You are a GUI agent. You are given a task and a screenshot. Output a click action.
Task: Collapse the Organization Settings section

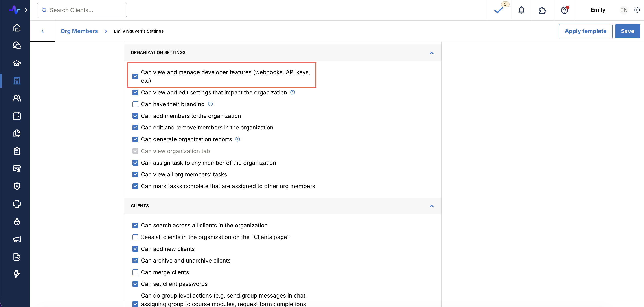coord(432,53)
